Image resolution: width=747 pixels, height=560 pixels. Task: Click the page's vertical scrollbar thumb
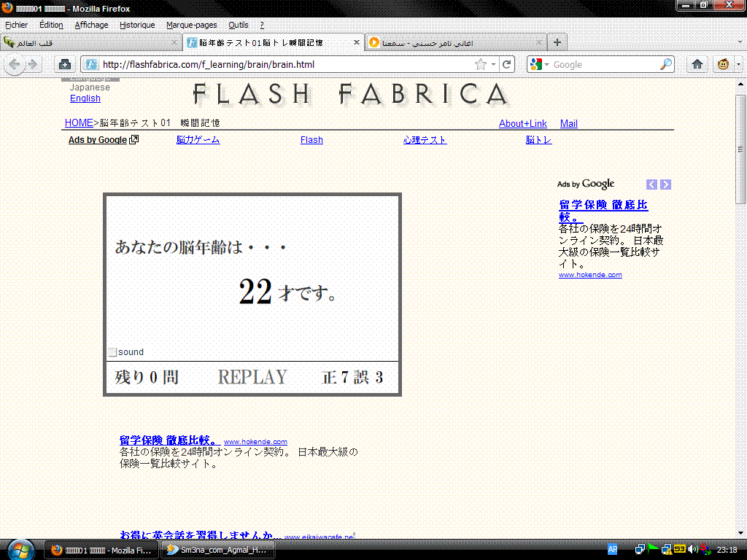click(740, 149)
